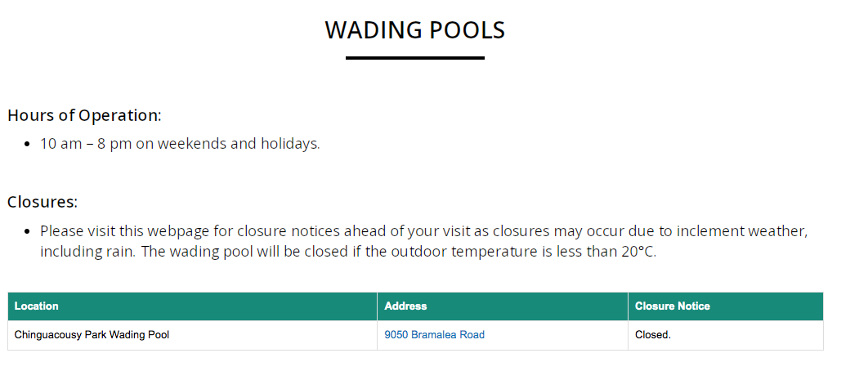Click the Closures heading
This screenshot has height=371, width=868.
click(x=43, y=202)
